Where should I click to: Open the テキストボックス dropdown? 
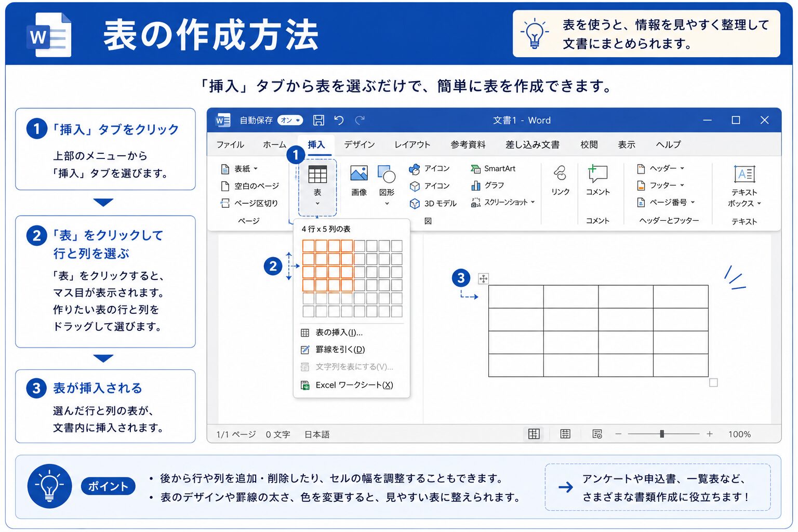point(744,187)
